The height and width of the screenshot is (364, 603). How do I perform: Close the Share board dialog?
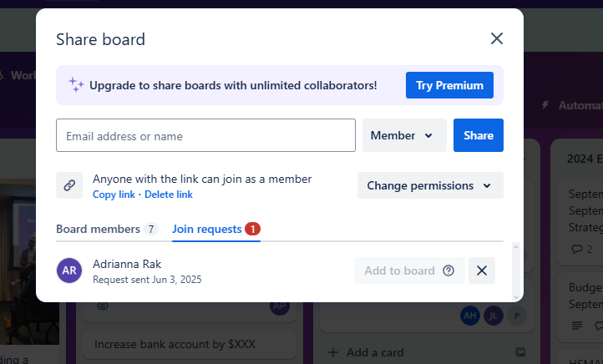(496, 38)
